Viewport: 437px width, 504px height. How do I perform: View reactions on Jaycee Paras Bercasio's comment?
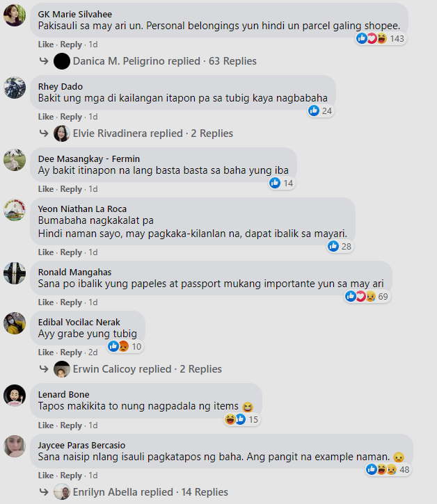point(388,470)
